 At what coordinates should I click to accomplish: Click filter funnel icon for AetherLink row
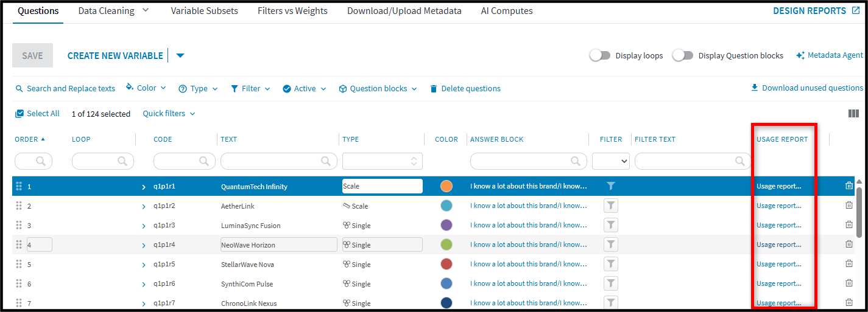click(x=611, y=206)
